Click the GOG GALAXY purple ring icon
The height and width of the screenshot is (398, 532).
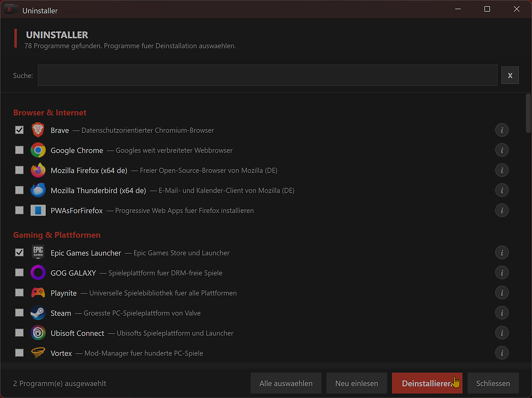coord(38,273)
